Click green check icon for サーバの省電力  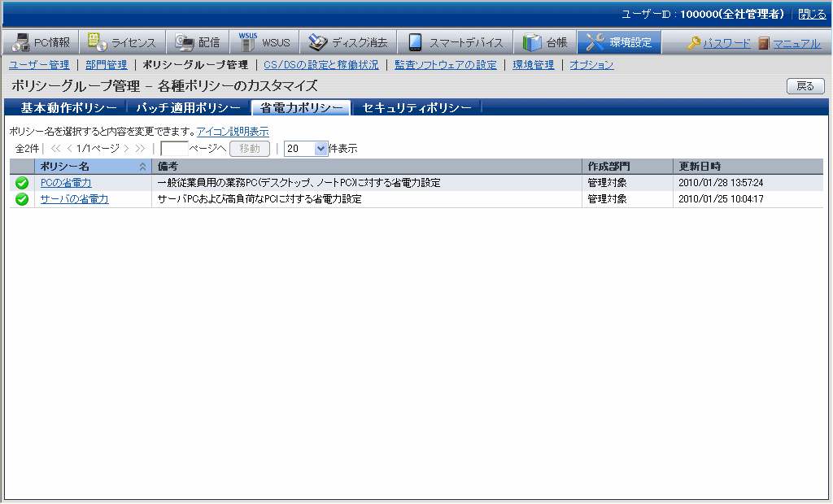coord(22,200)
